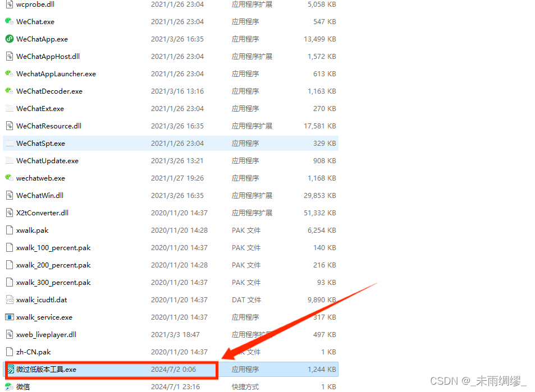This screenshot has height=392, width=535.
Task: Select the 微信 shortcut name
Action: 23,386
